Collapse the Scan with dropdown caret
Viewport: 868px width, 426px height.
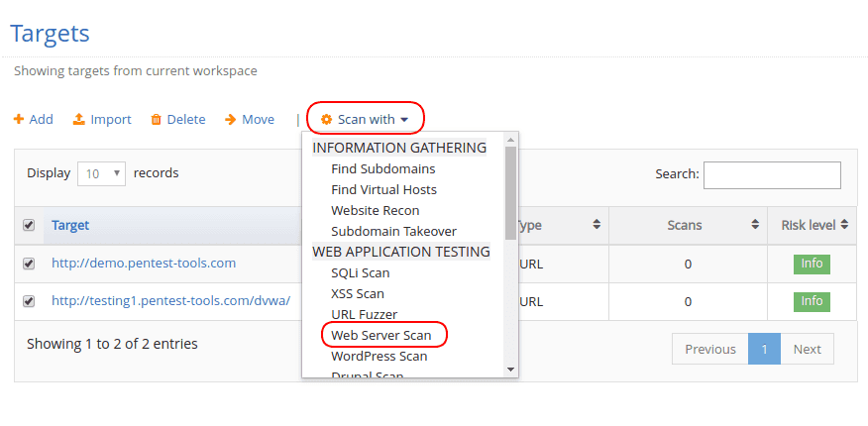point(404,120)
